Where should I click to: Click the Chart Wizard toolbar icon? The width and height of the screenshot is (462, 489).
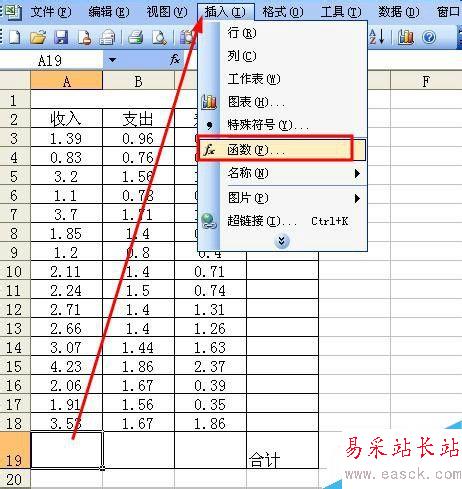(x=406, y=37)
